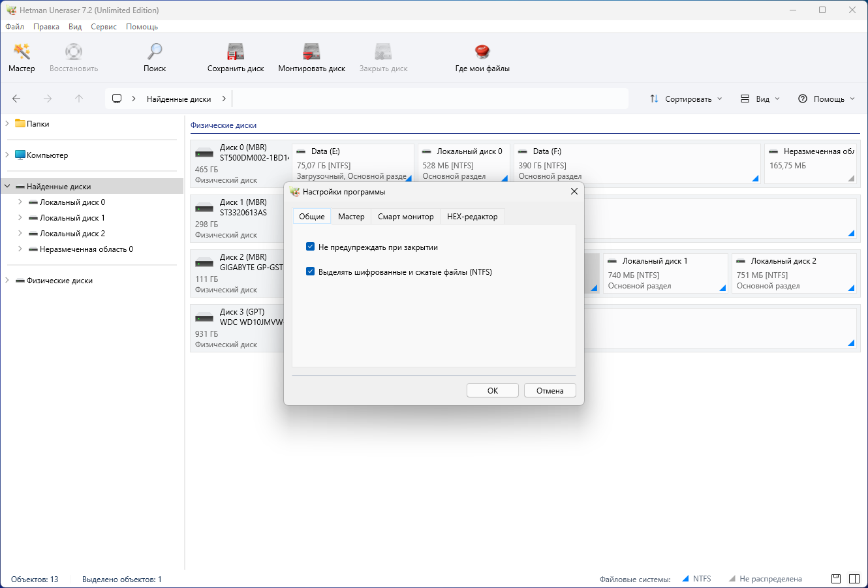Click the back navigation arrow

(16, 99)
